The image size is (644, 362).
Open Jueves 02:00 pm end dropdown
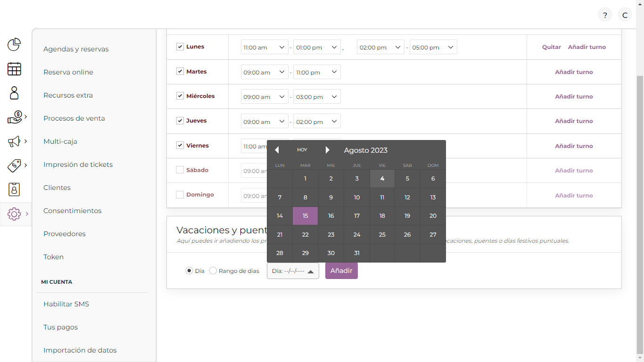click(317, 122)
